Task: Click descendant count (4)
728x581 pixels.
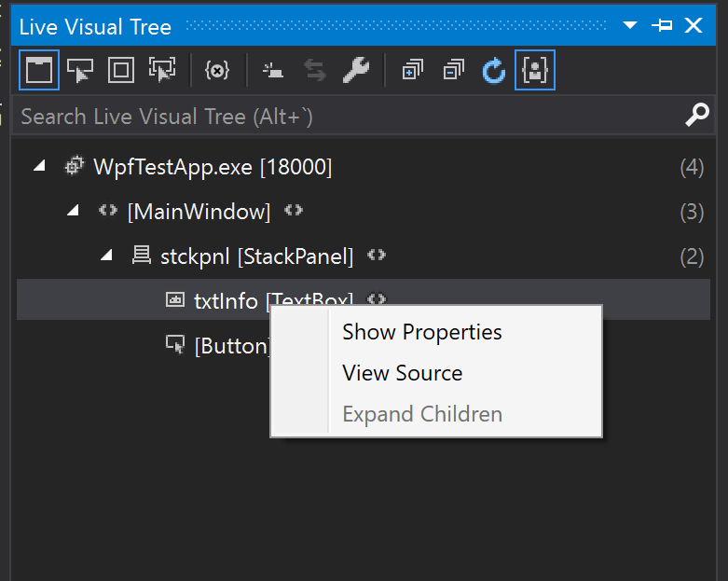Action: point(692,167)
